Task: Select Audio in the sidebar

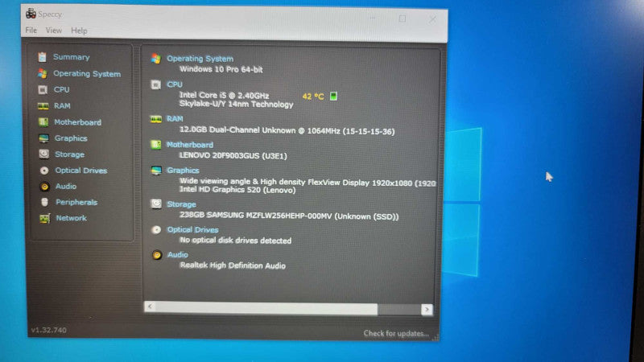Action: coord(66,187)
